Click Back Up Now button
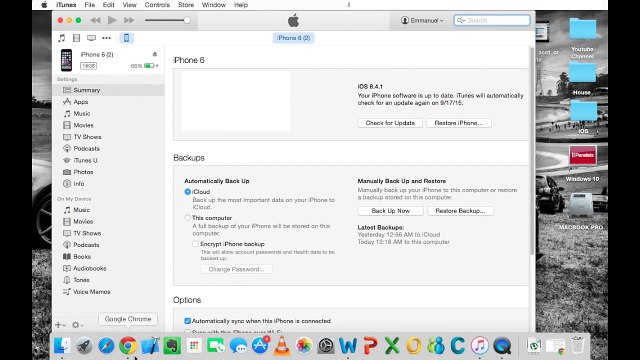The image size is (640, 360). 391,211
